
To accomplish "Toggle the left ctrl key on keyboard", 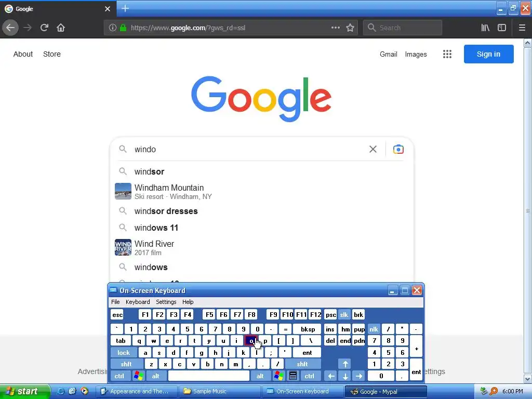I will [119, 376].
